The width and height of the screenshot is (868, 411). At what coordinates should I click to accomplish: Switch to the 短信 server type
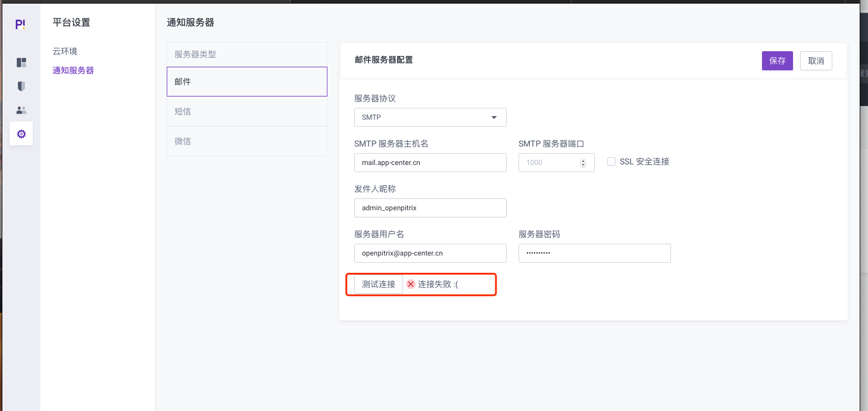click(247, 111)
